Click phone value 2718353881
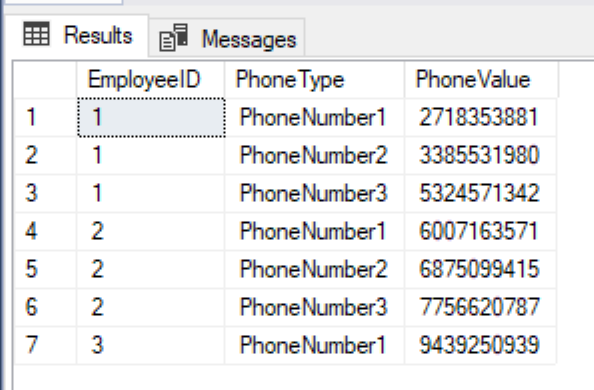This screenshot has width=594, height=390. tap(480, 117)
